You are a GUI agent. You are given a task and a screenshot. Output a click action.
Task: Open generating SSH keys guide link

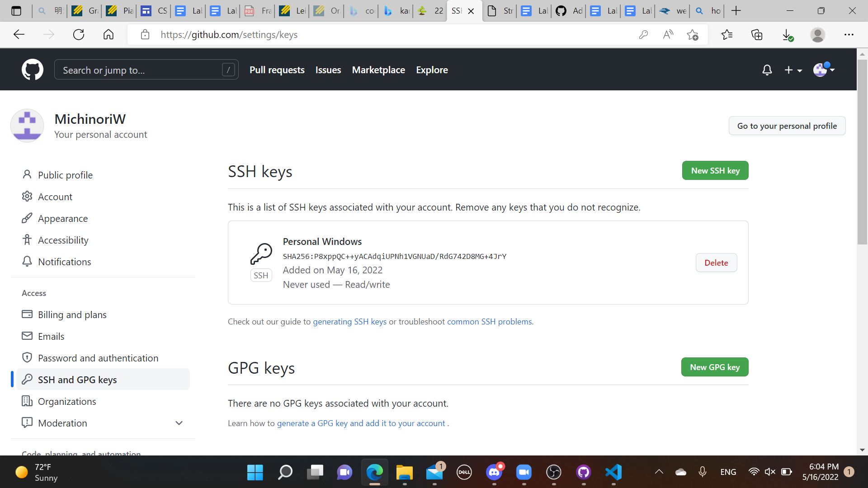(x=349, y=321)
